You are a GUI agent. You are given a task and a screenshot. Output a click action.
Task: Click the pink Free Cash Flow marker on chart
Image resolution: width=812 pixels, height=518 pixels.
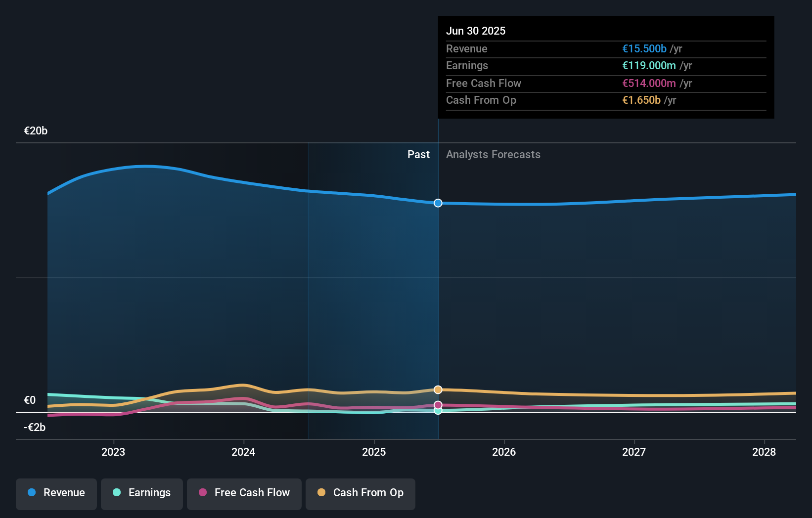438,404
